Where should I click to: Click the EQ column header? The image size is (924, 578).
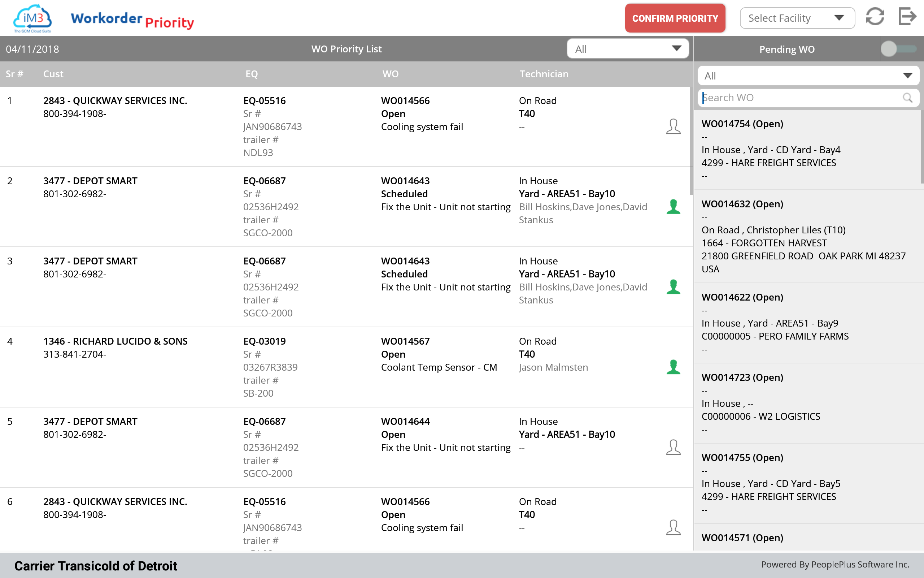(x=252, y=74)
